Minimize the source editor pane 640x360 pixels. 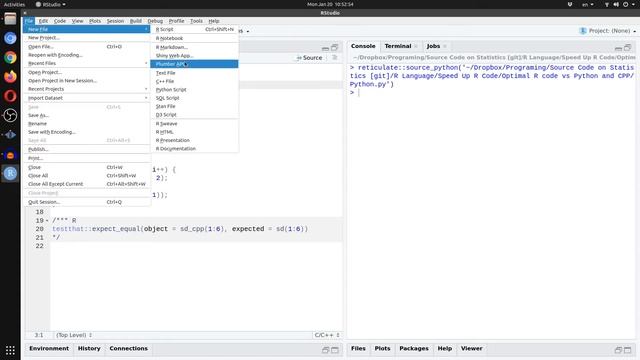coord(325,48)
